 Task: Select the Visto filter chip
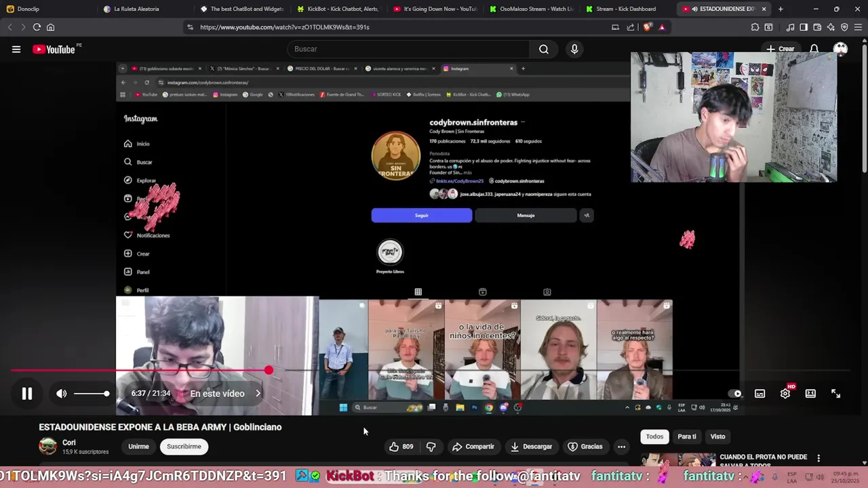(717, 436)
